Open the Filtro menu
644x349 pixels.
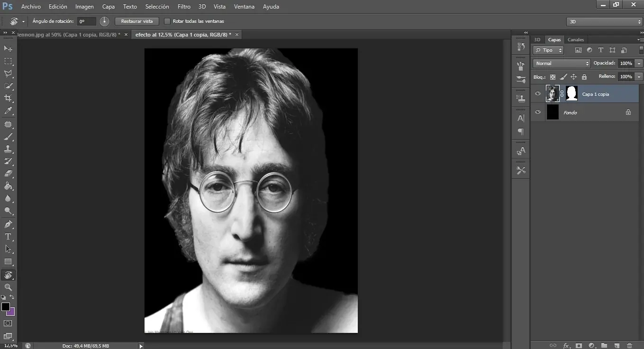click(184, 7)
